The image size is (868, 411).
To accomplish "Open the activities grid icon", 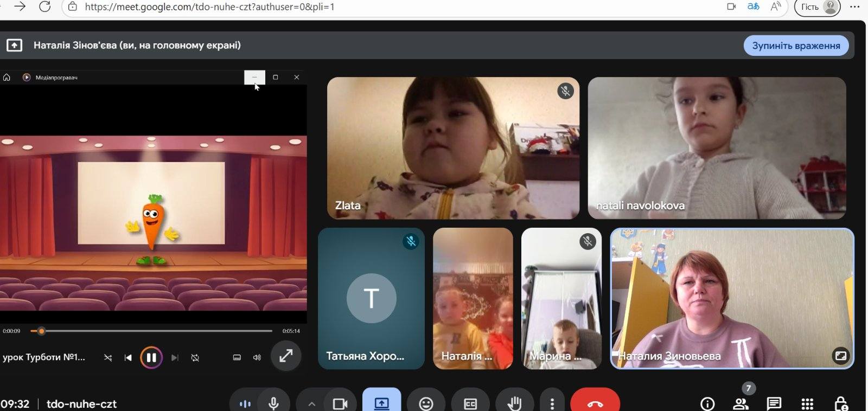I will point(807,403).
